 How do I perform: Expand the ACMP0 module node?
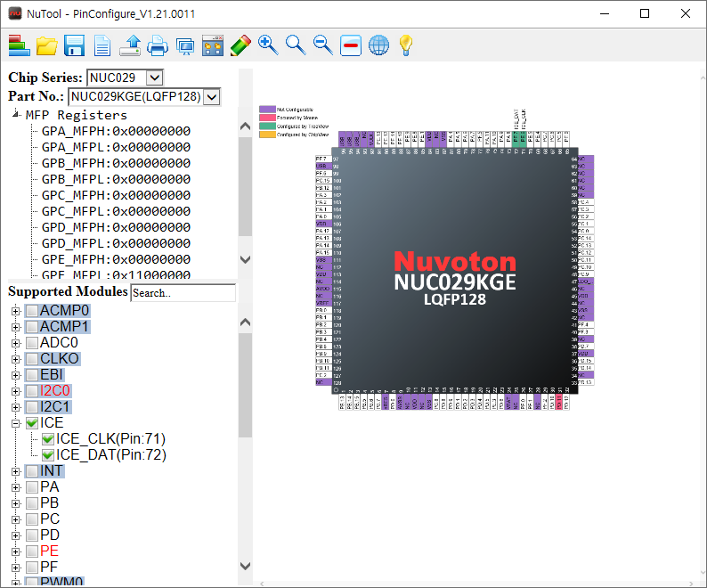[16, 311]
